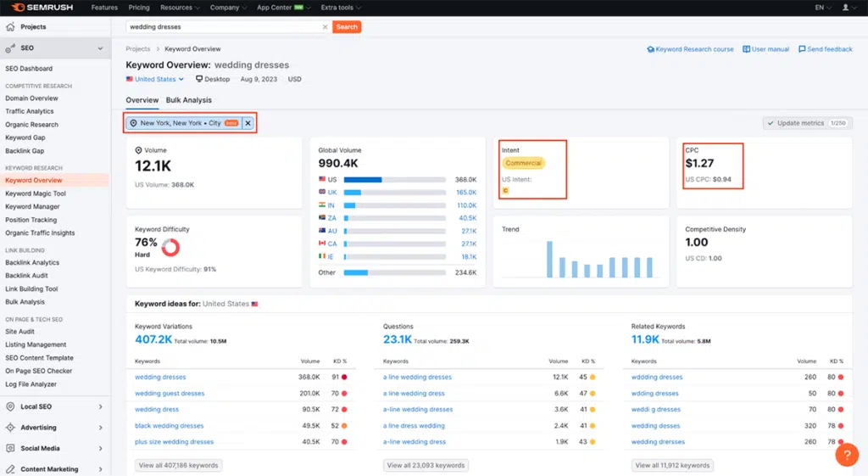Click the Keyword Research course cap icon
Image resolution: width=868 pixels, height=476 pixels.
pos(650,49)
